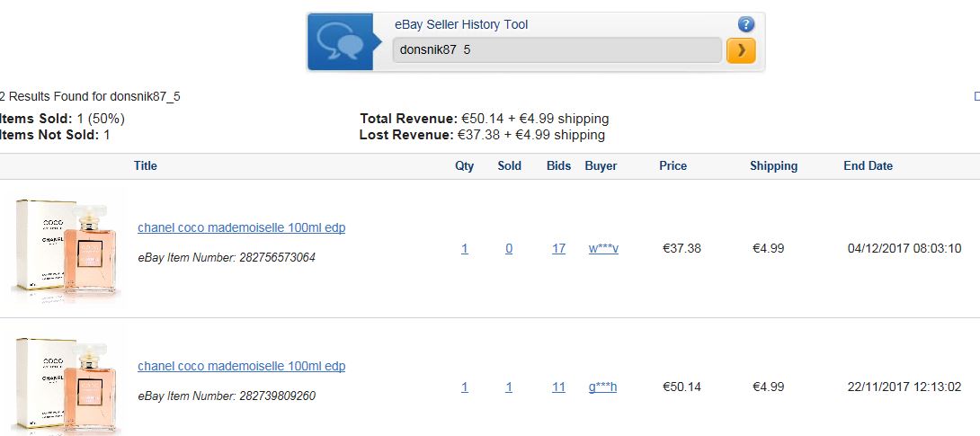This screenshot has width=980, height=436.
Task: Open second chanel coco mademoiselle listing link
Action: (x=241, y=366)
